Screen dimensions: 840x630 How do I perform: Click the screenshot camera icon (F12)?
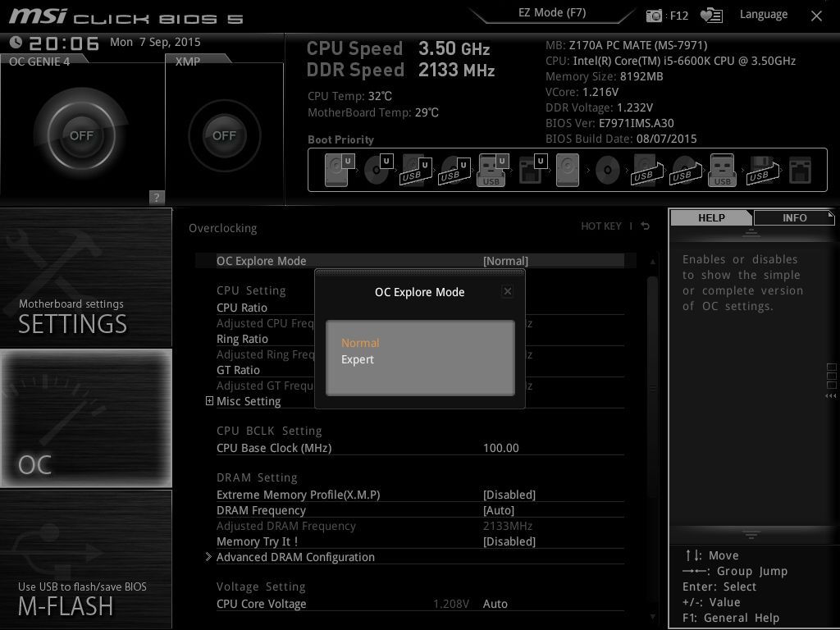point(654,16)
